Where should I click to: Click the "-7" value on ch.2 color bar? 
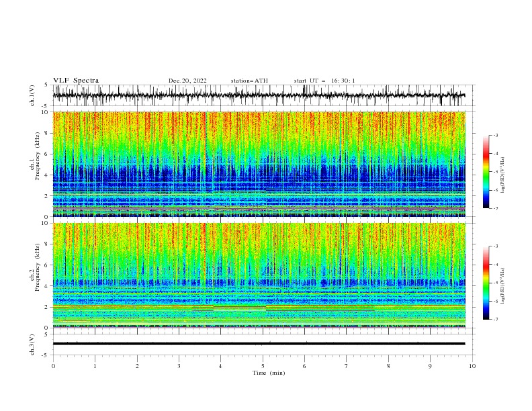495,320
